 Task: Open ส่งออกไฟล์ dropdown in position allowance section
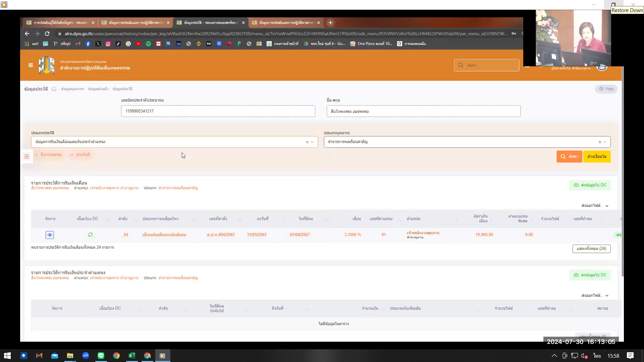(x=595, y=295)
